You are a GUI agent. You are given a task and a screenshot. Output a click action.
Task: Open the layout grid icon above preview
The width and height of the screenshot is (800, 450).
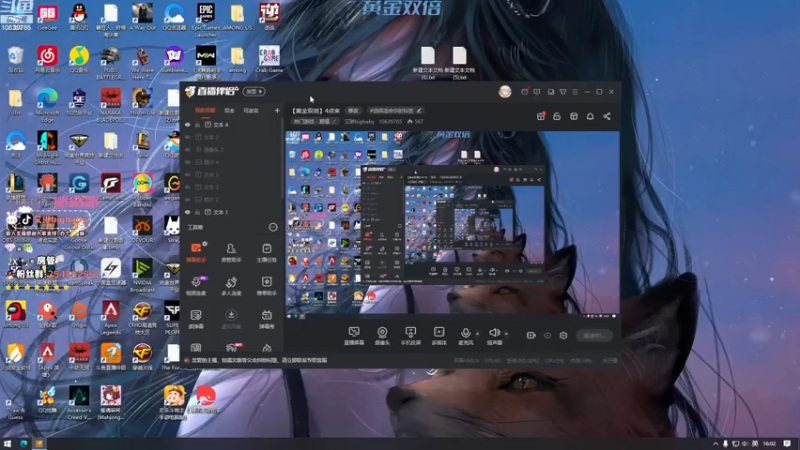tap(573, 116)
